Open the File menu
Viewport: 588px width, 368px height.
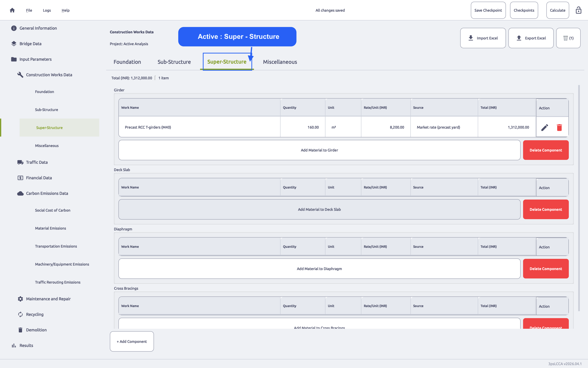[x=29, y=10]
